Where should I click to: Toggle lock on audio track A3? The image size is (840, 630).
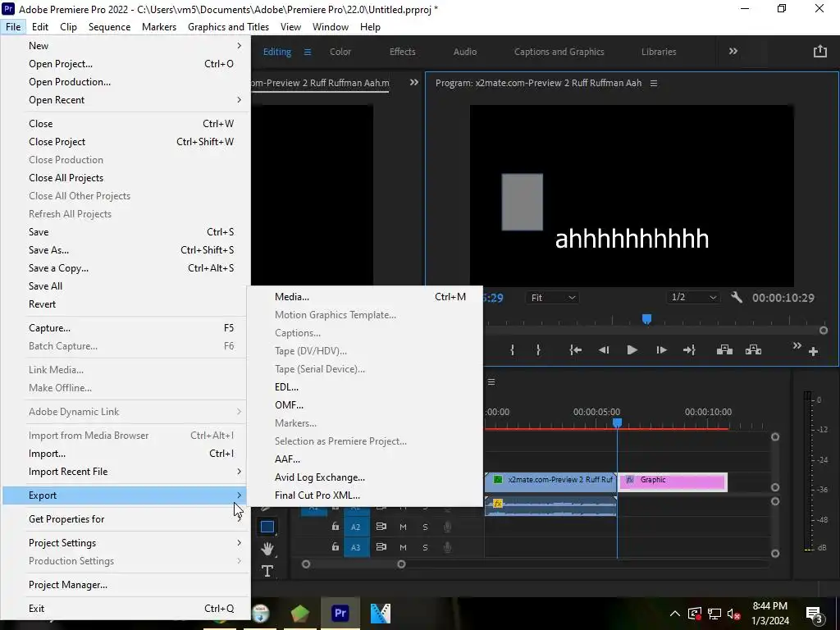[x=335, y=547]
